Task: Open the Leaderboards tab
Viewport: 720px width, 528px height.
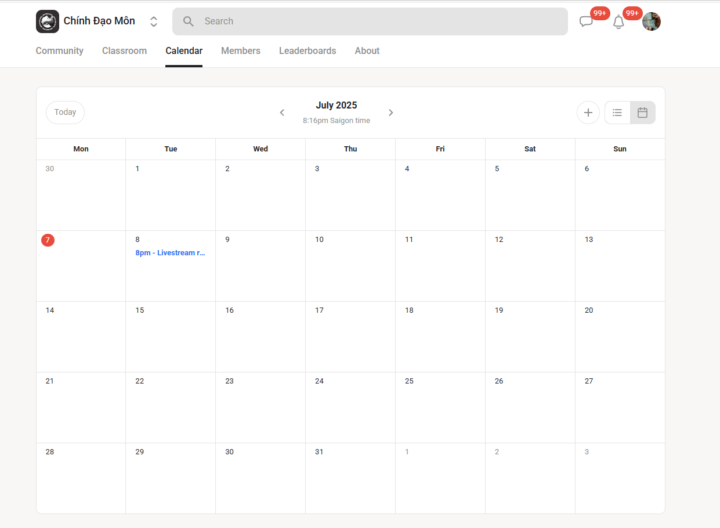Action: (308, 51)
